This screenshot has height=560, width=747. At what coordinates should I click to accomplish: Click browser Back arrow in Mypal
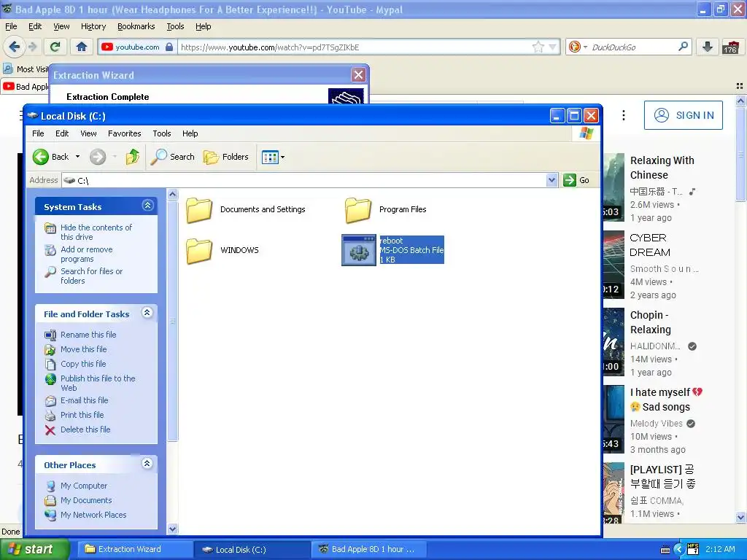tap(14, 47)
